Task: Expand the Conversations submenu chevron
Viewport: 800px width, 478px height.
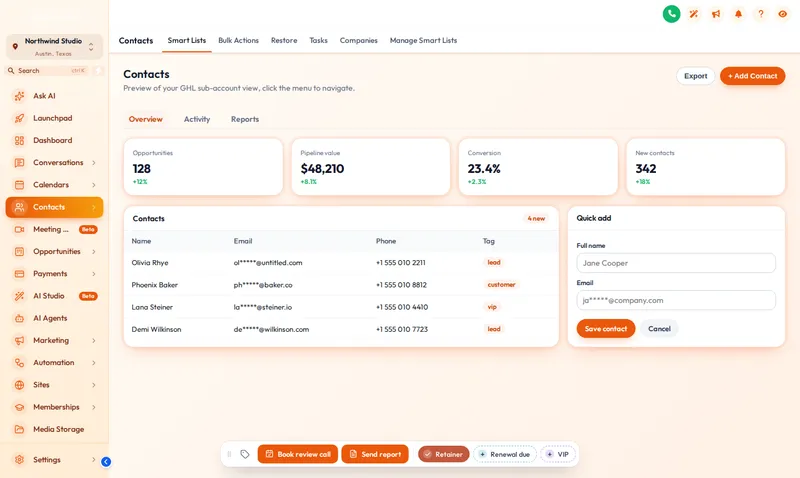Action: pyautogui.click(x=94, y=163)
